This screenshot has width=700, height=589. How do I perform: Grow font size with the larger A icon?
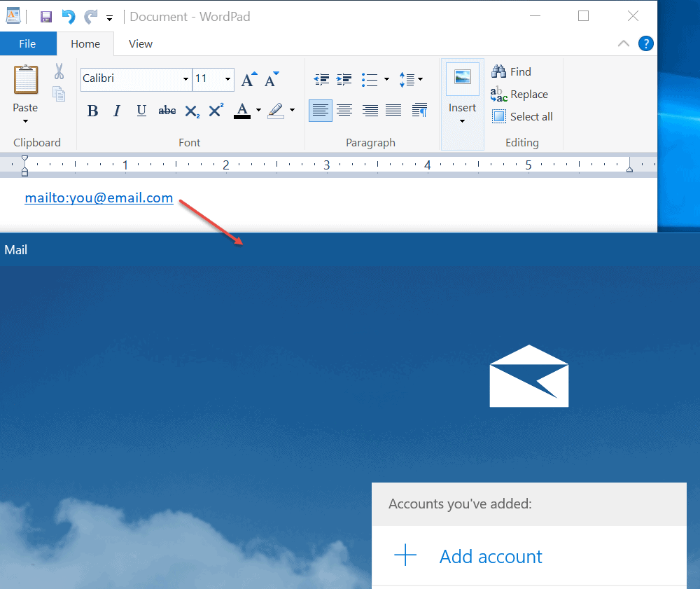(x=249, y=79)
